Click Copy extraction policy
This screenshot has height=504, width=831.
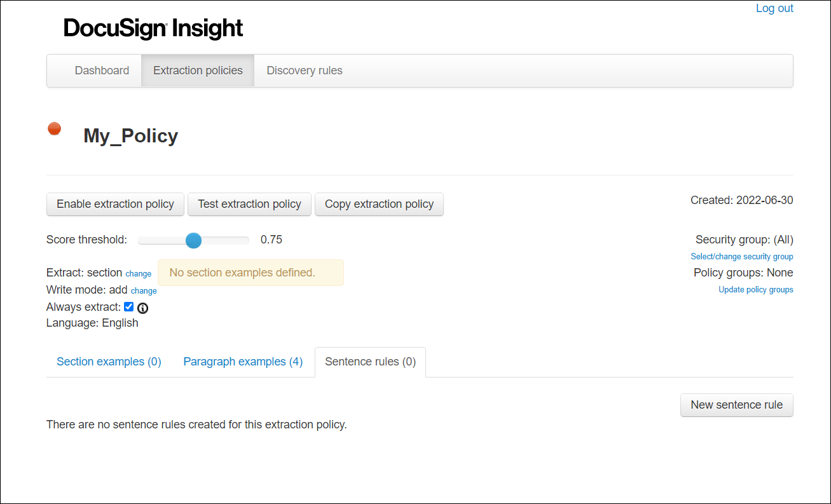379,204
